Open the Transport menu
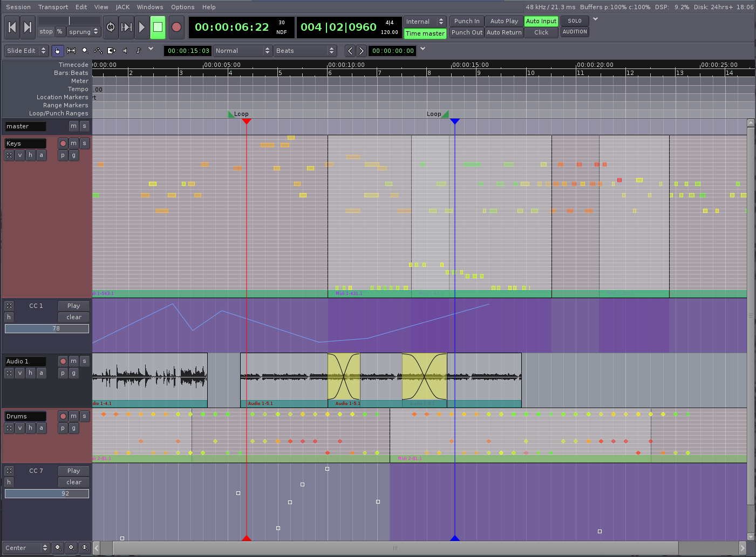The image size is (756, 557). pos(53,7)
